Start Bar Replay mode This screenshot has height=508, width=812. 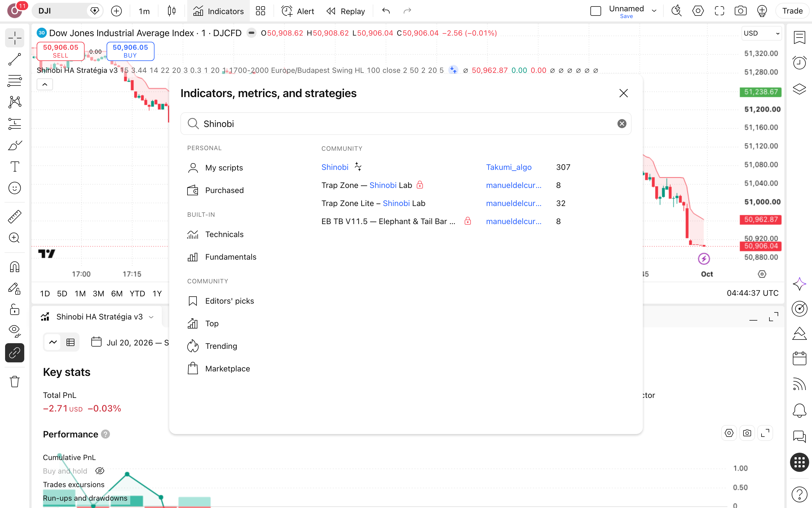click(x=346, y=11)
